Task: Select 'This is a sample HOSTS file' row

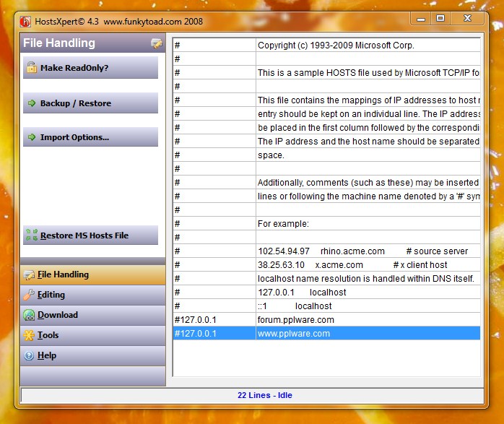Action: coord(326,72)
